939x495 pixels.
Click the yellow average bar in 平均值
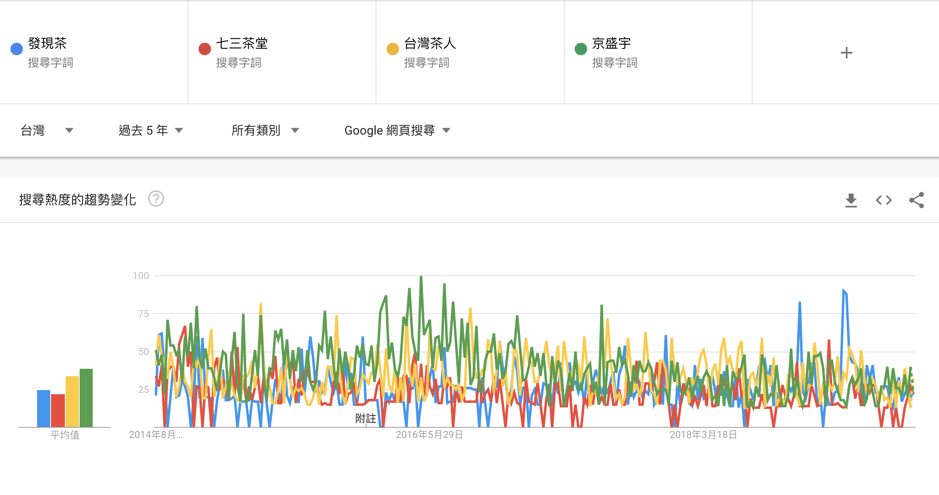click(72, 401)
